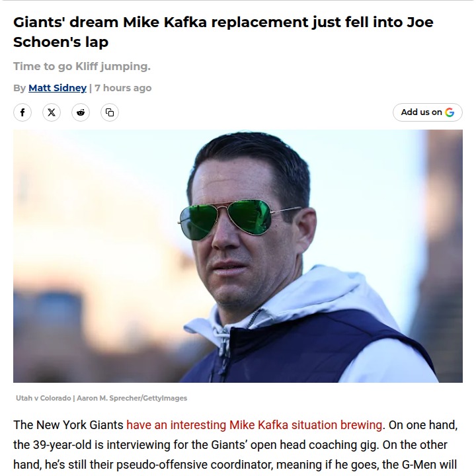Click the Google G logo

point(450,112)
